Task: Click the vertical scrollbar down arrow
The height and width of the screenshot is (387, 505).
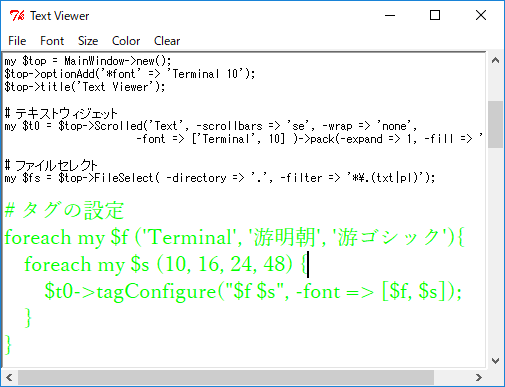Action: 495,361
